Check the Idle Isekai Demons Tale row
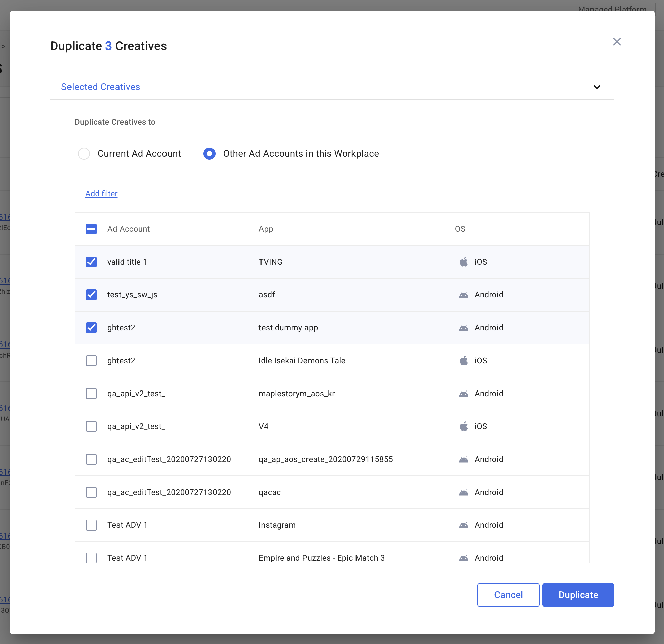Screen dimensions: 664x644 tap(91, 361)
